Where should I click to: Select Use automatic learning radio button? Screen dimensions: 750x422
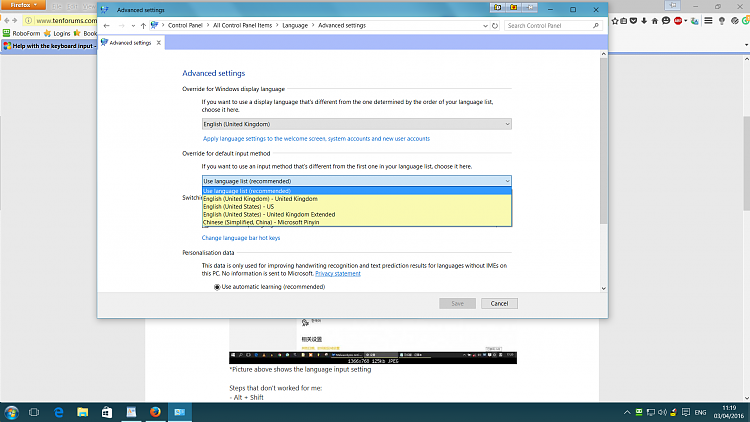coord(217,287)
